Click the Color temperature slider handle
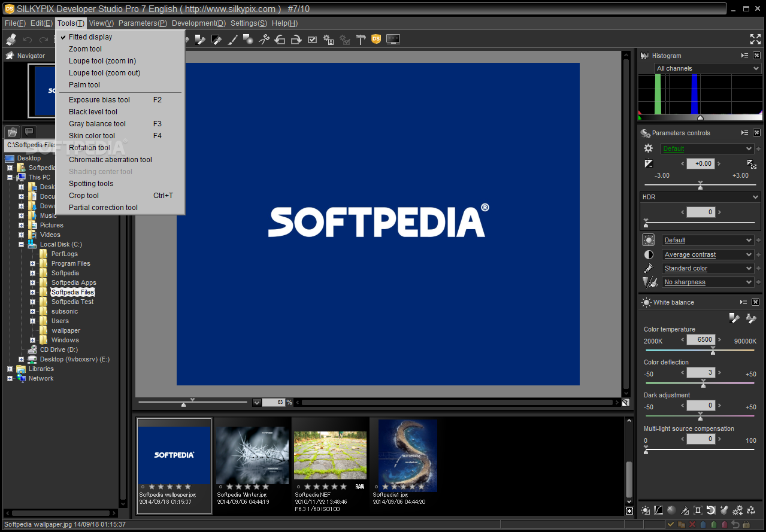 [x=713, y=352]
